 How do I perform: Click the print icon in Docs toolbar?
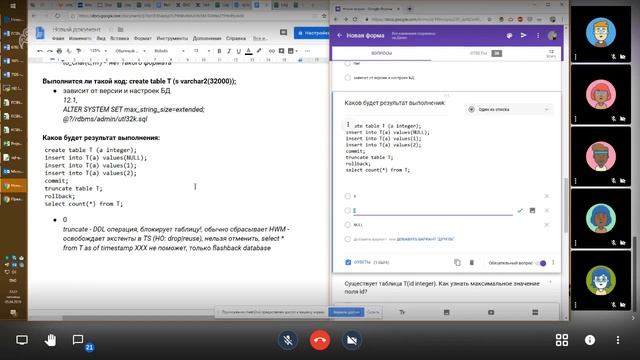pyautogui.click(x=59, y=51)
